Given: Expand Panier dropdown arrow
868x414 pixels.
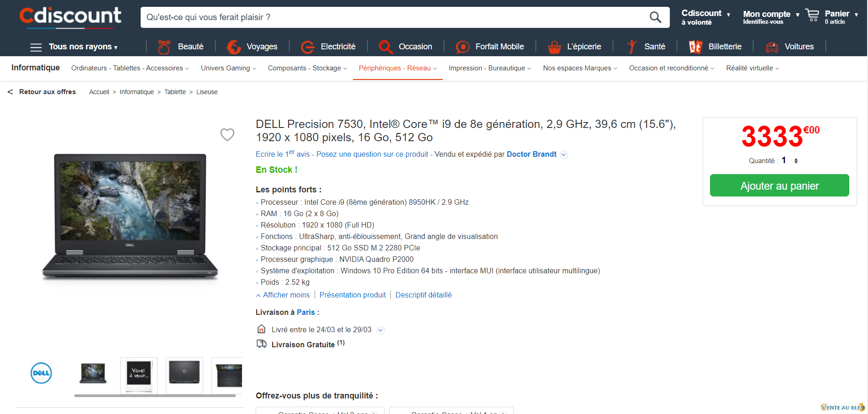Looking at the screenshot, I should tap(856, 15).
